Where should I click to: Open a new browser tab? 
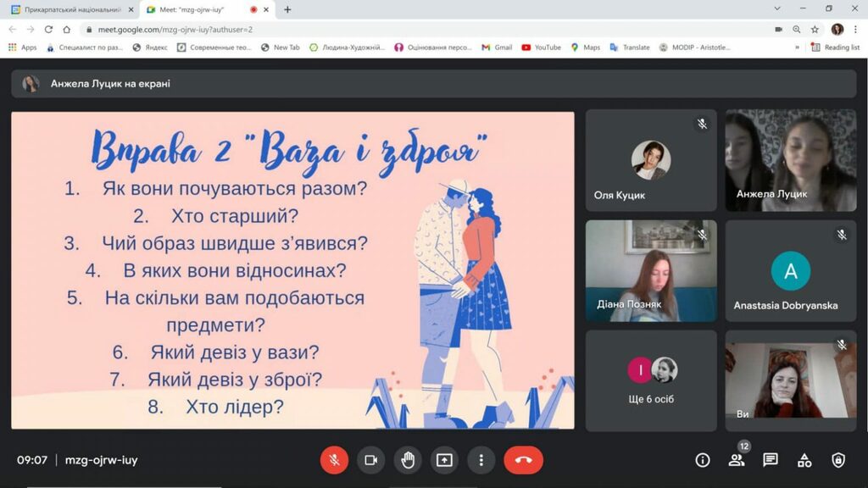pos(287,9)
